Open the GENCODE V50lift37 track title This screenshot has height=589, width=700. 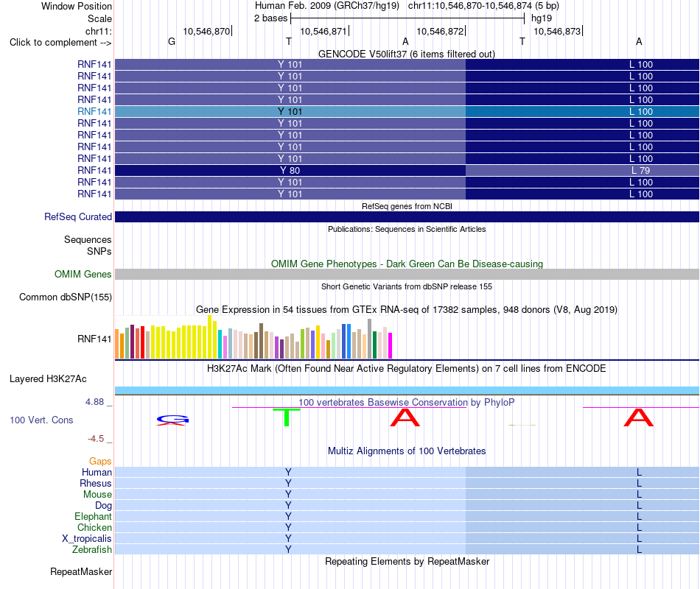point(407,54)
